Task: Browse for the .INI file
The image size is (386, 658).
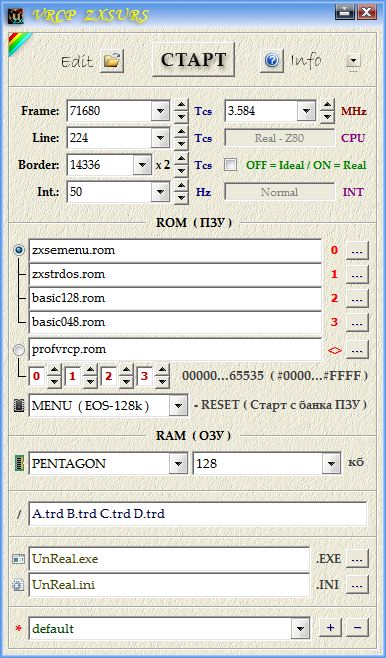Action: [357, 585]
